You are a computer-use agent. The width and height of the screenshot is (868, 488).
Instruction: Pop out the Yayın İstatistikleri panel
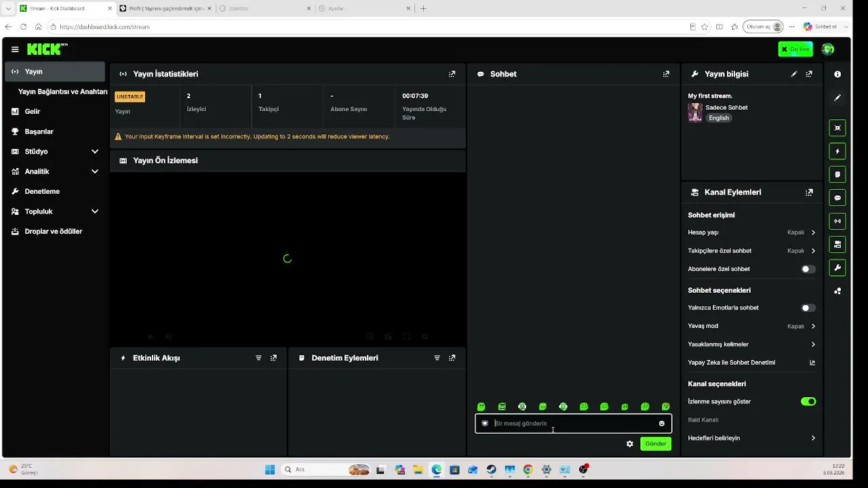coord(452,74)
